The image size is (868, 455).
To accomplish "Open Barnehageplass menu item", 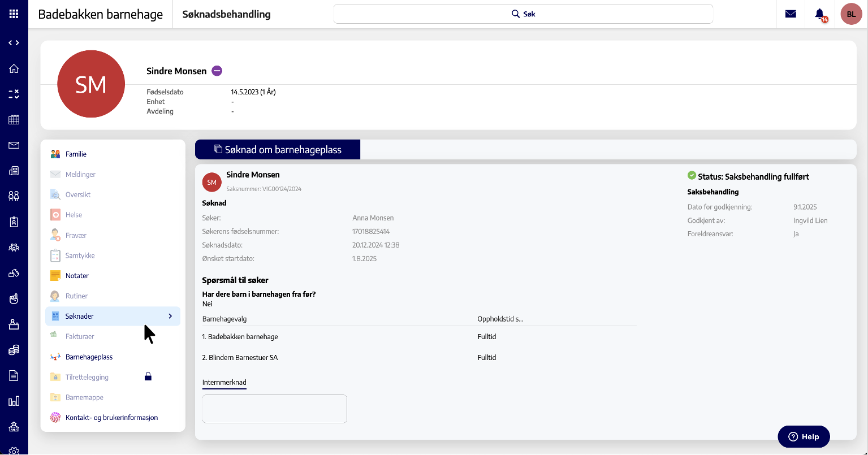I will [89, 357].
